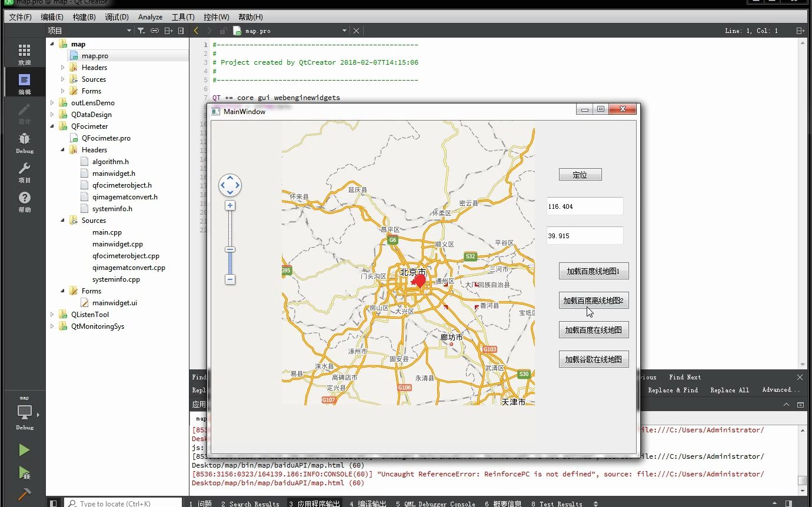
Task: Click the 加载谷歌在线地图 button
Action: tap(593, 359)
